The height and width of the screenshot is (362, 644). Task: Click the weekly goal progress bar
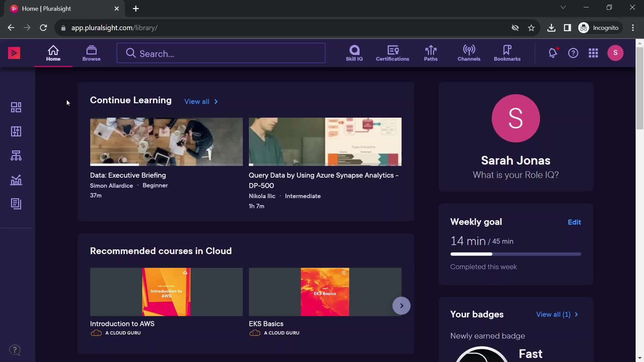click(x=516, y=254)
